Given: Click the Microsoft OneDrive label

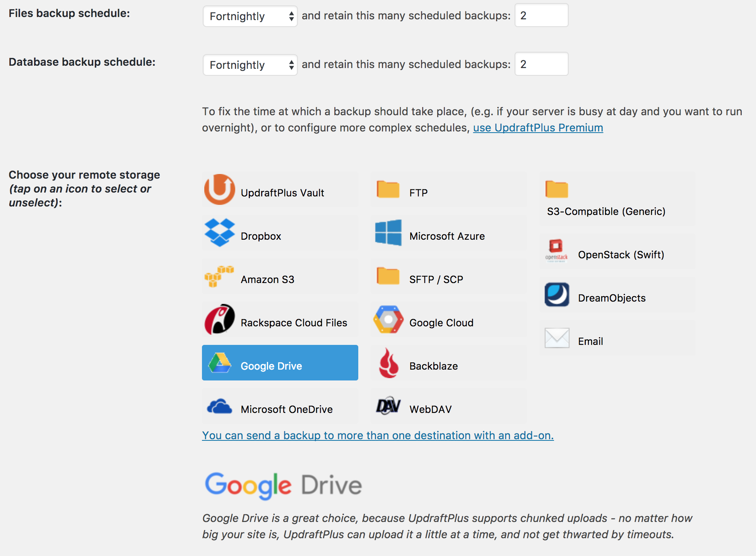Looking at the screenshot, I should coord(287,409).
